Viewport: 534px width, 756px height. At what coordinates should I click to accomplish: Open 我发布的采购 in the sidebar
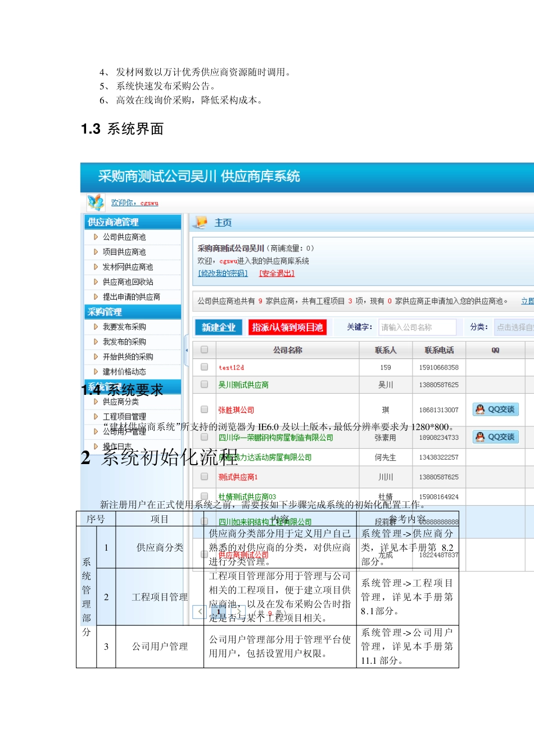(124, 342)
